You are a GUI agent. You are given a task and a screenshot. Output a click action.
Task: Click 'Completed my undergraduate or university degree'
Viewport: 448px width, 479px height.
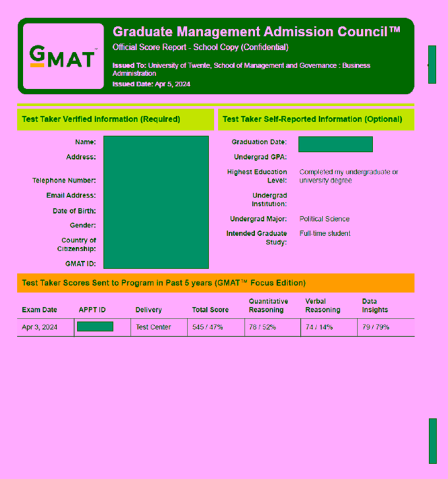click(x=349, y=177)
